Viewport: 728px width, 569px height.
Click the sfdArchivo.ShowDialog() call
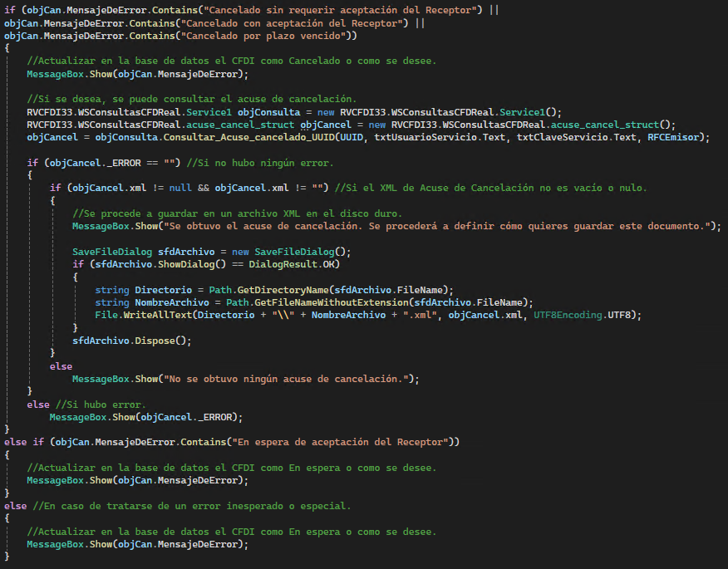pos(160,264)
